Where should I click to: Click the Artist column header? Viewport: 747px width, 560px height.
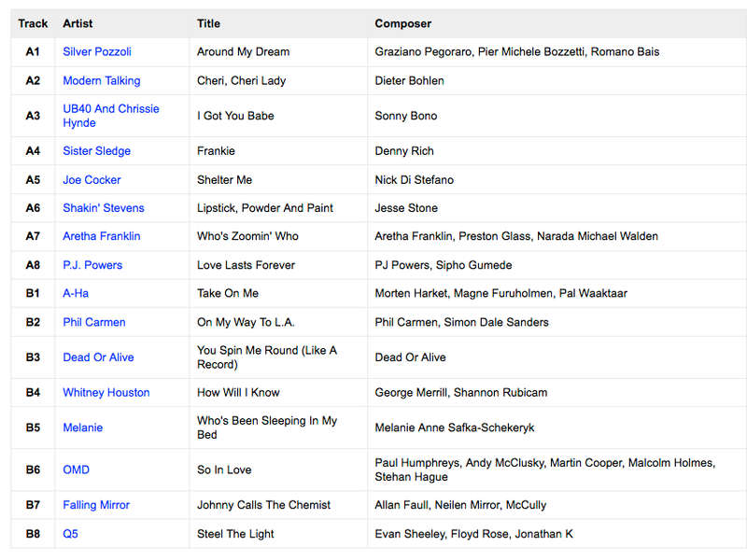pyautogui.click(x=78, y=24)
